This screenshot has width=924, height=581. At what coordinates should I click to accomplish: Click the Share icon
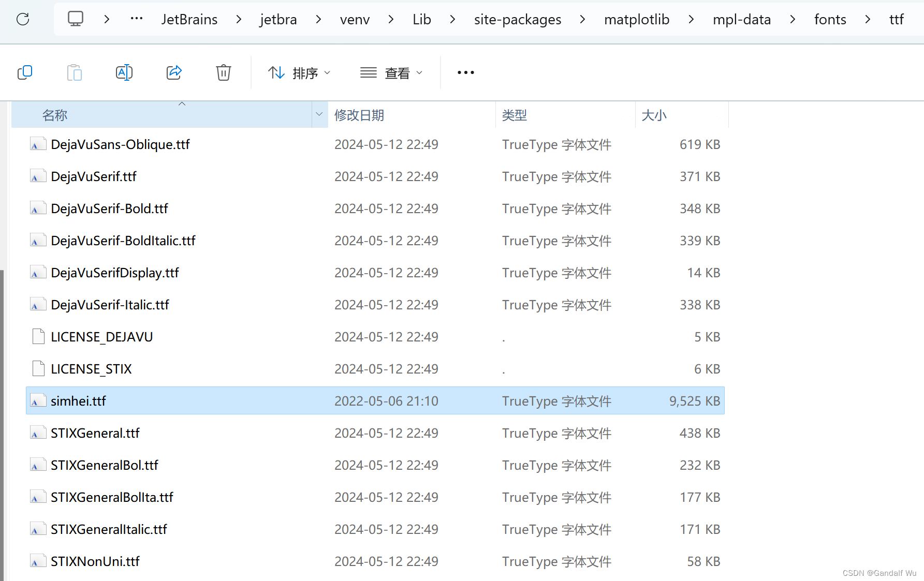(174, 72)
